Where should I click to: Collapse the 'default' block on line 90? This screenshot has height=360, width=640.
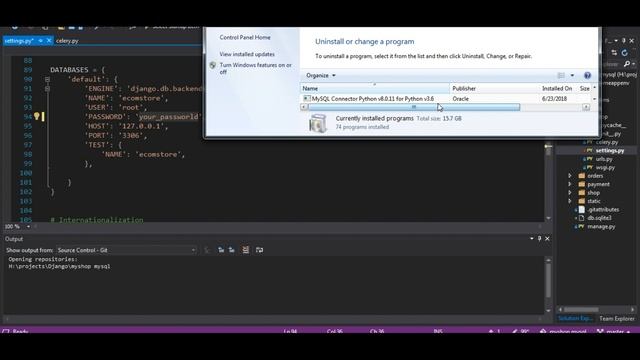coord(47,80)
